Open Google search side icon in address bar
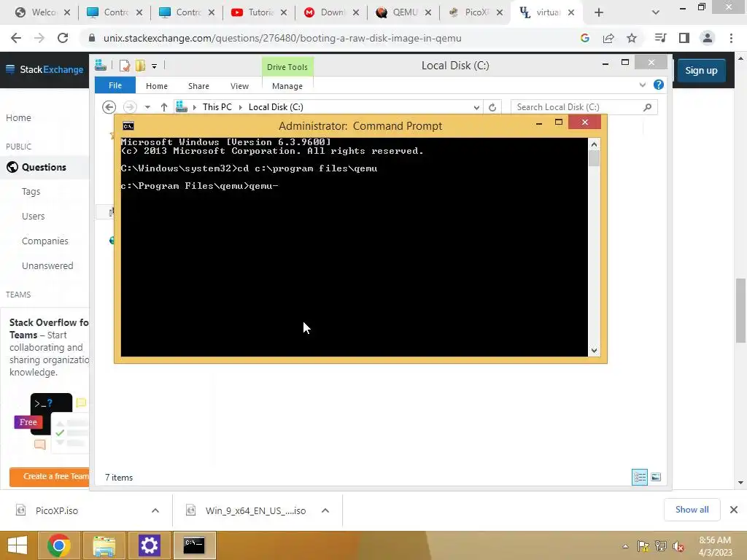747x560 pixels. point(585,38)
